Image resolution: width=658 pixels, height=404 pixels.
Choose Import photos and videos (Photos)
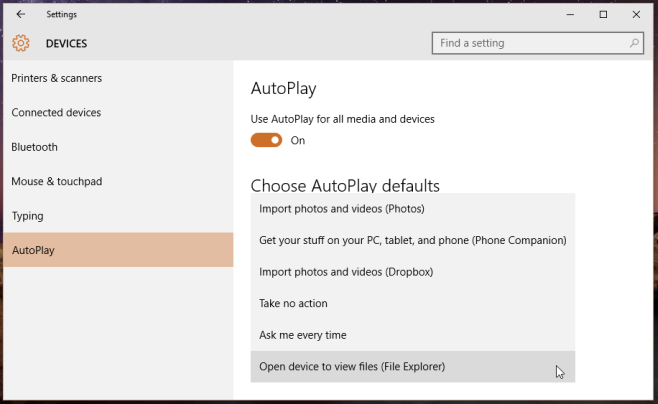(x=342, y=209)
